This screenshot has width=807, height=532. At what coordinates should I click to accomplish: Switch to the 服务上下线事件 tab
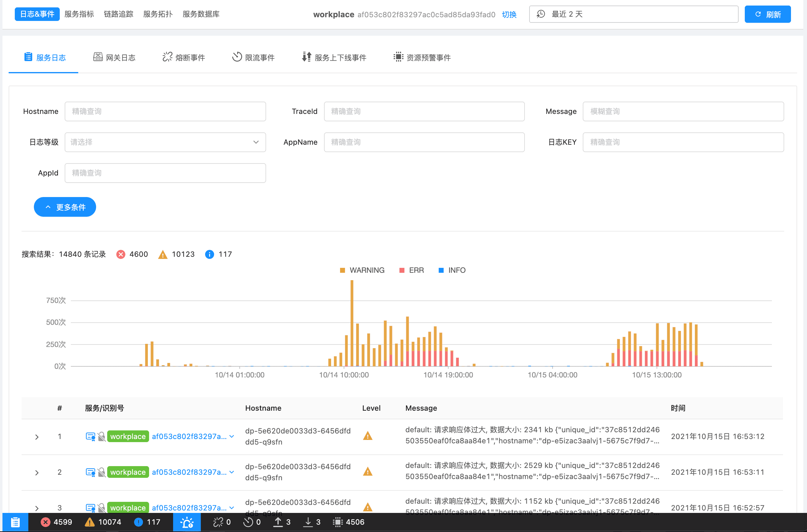pyautogui.click(x=334, y=57)
